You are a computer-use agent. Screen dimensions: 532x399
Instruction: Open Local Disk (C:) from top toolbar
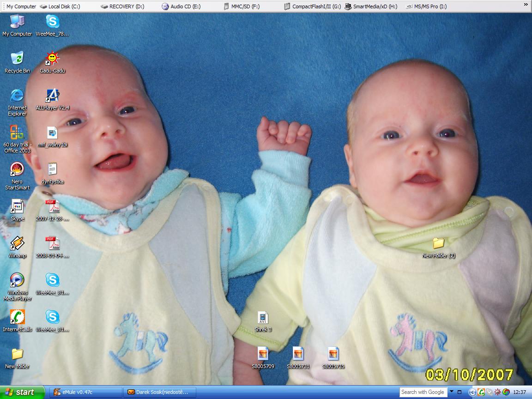click(60, 6)
